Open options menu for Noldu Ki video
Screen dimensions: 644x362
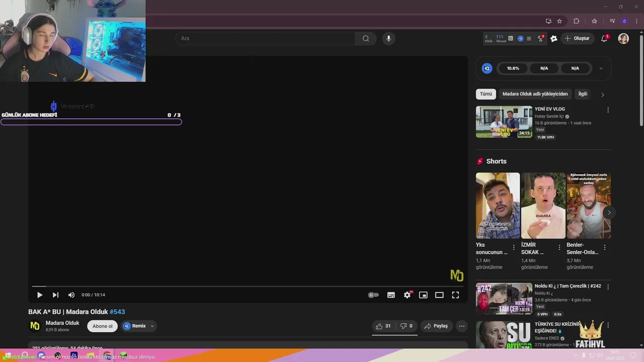(x=608, y=287)
